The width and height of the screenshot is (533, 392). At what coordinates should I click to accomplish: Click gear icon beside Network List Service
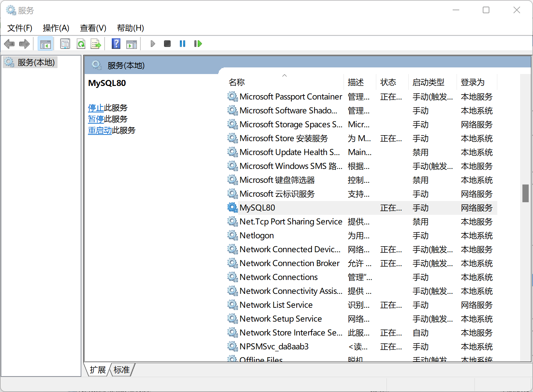click(x=232, y=305)
